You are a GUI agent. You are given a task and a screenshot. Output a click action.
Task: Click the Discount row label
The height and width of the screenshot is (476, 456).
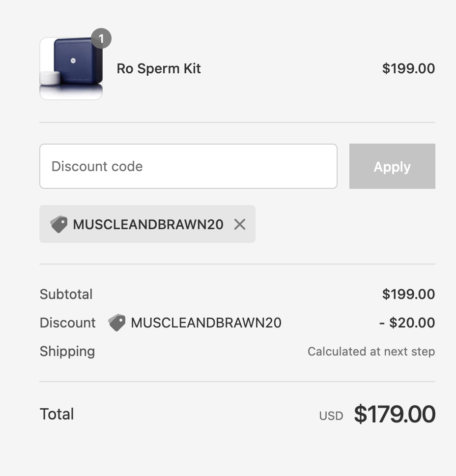67,323
